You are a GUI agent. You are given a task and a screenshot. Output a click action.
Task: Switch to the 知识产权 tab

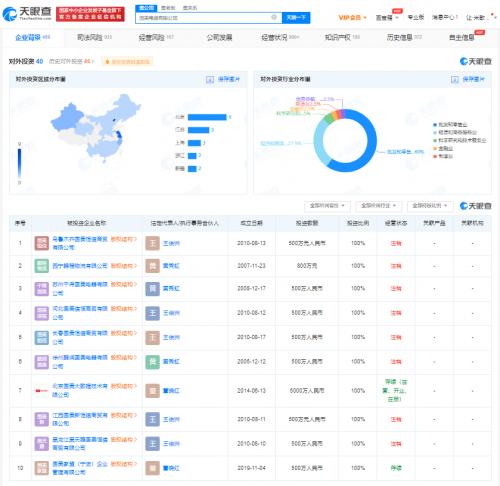342,37
